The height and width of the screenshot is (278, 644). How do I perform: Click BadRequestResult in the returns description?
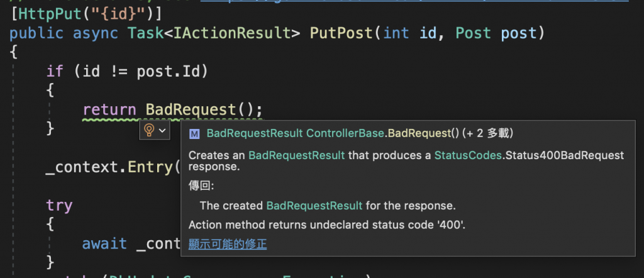click(x=314, y=205)
